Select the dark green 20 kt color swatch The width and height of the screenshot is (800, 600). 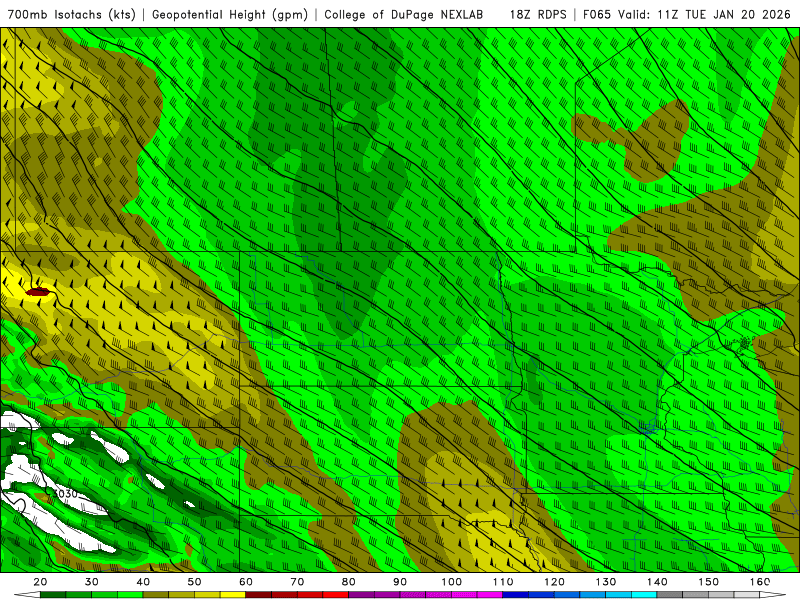[53, 595]
